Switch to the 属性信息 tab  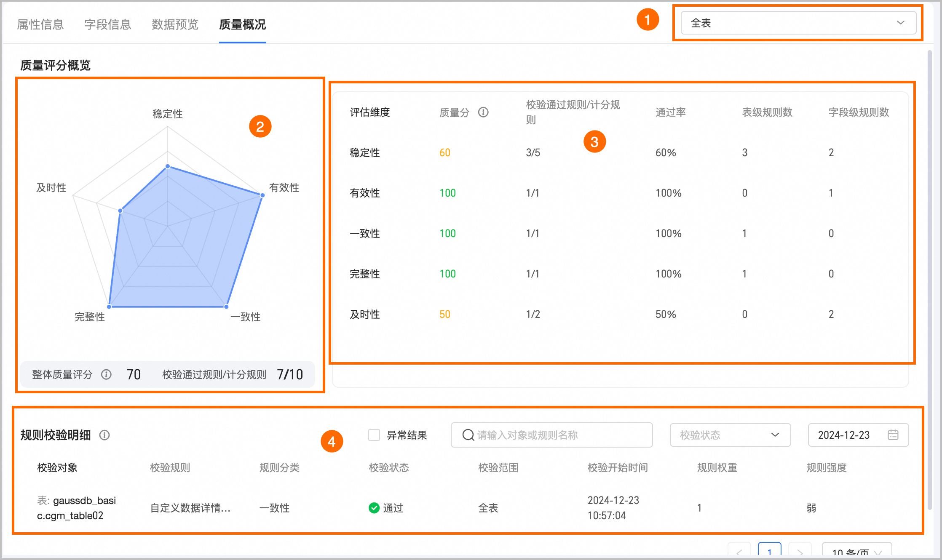(x=40, y=24)
